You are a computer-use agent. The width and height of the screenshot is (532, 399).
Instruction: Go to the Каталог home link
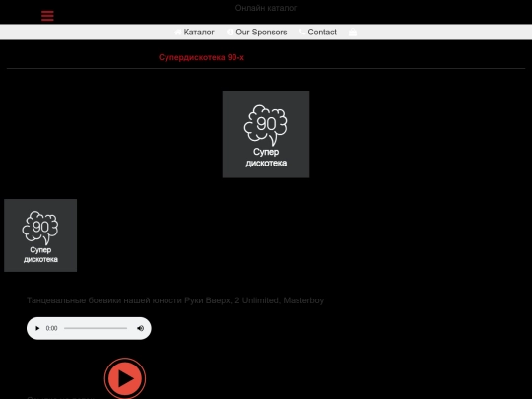(x=194, y=32)
